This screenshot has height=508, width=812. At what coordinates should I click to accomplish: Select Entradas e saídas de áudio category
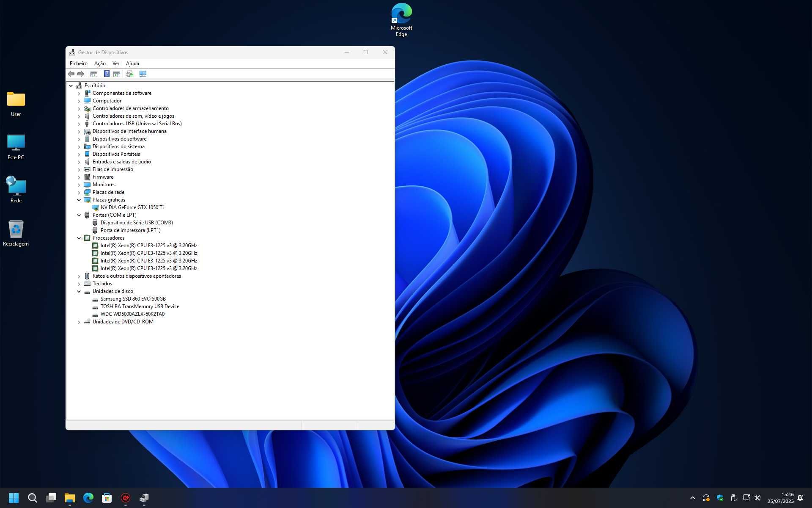122,162
